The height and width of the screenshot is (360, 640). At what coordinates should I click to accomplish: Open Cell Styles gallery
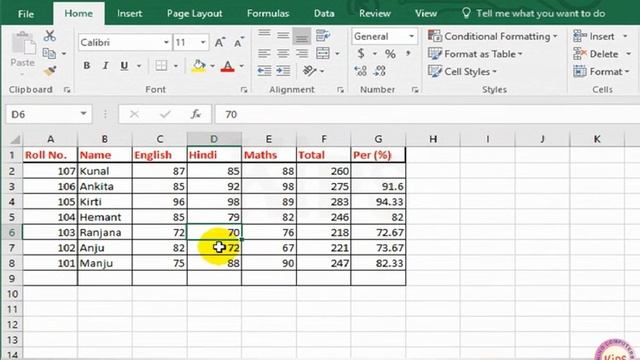(x=462, y=71)
